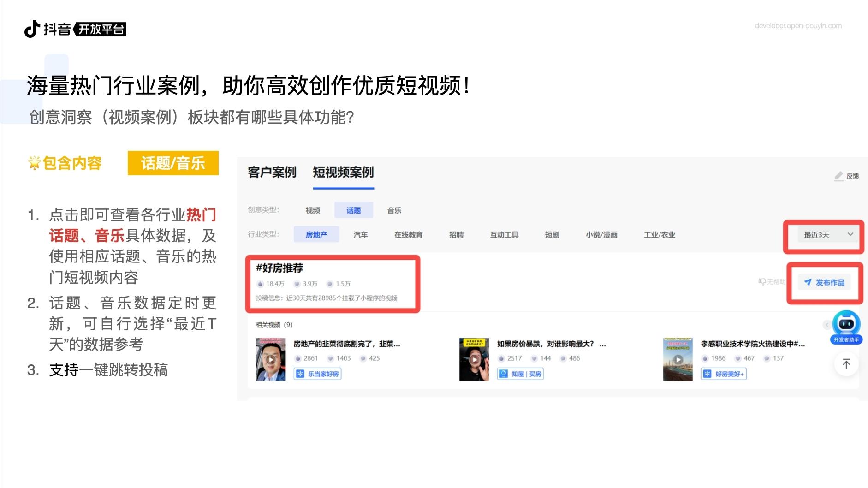
Task: Click the chevron arrow in date dropdown
Action: [850, 234]
